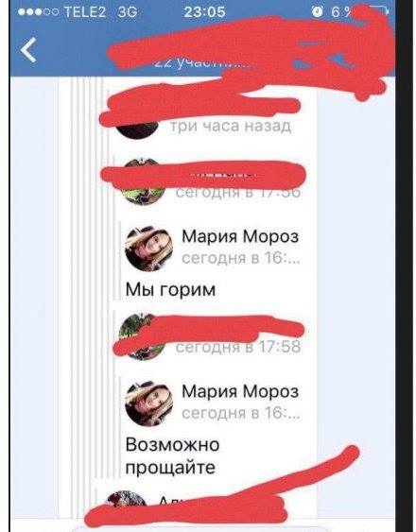Open Мария Мороз avatar above 'Возможно прощайте'

coord(149,403)
